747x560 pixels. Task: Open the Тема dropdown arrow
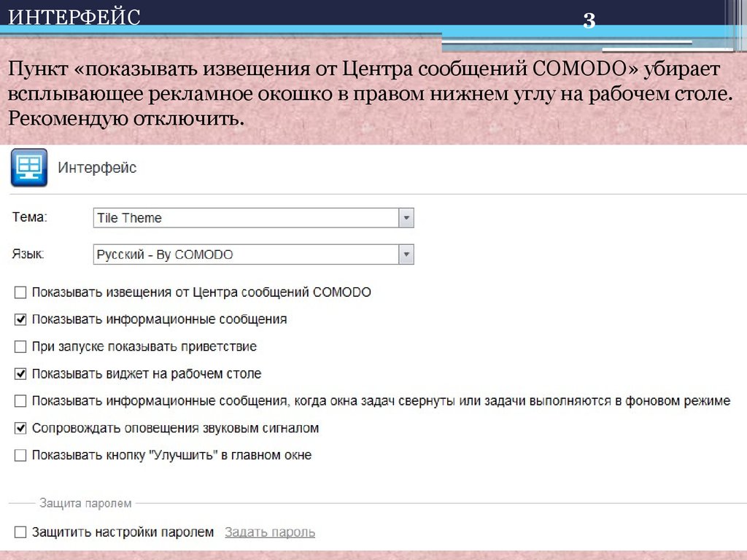pos(406,218)
